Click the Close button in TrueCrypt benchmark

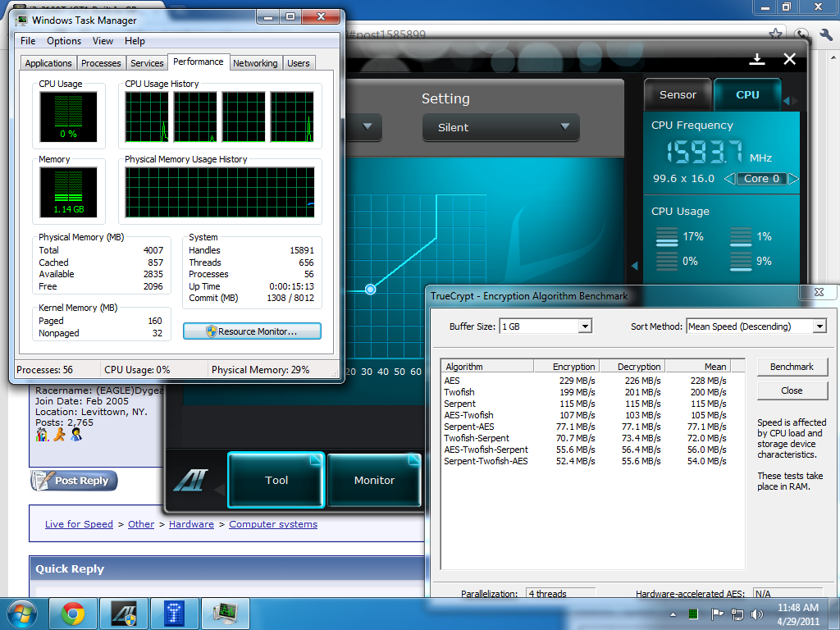[792, 390]
